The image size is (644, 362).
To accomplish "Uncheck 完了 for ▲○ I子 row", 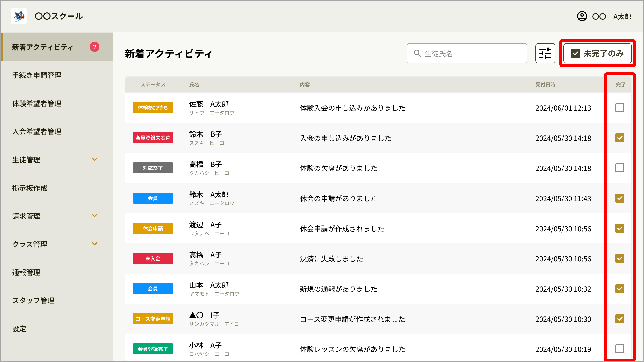I will coord(620,319).
